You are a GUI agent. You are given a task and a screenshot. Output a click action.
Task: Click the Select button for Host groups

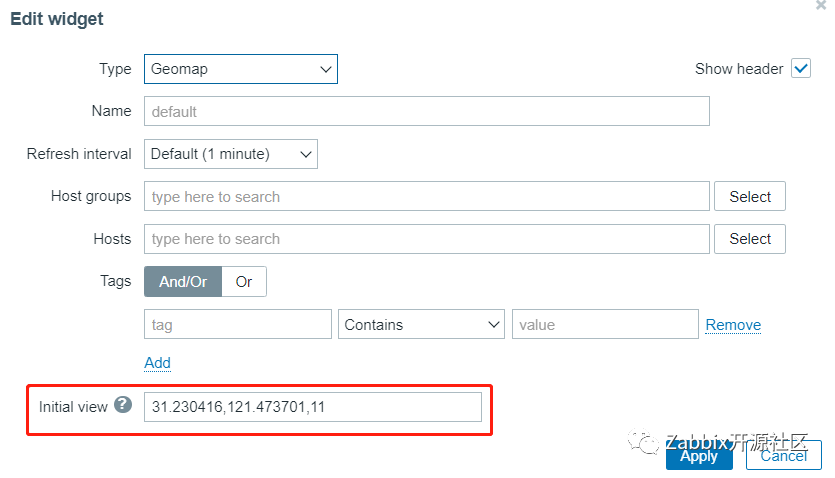coord(749,196)
